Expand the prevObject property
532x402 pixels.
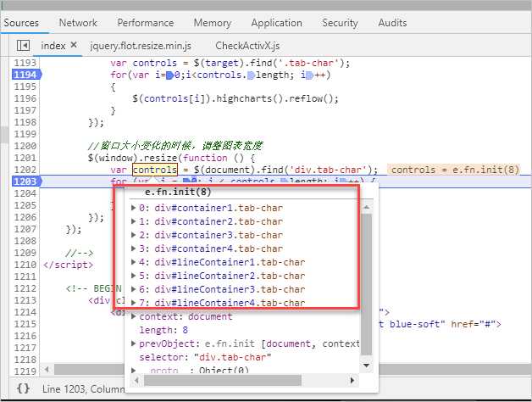pyautogui.click(x=134, y=343)
